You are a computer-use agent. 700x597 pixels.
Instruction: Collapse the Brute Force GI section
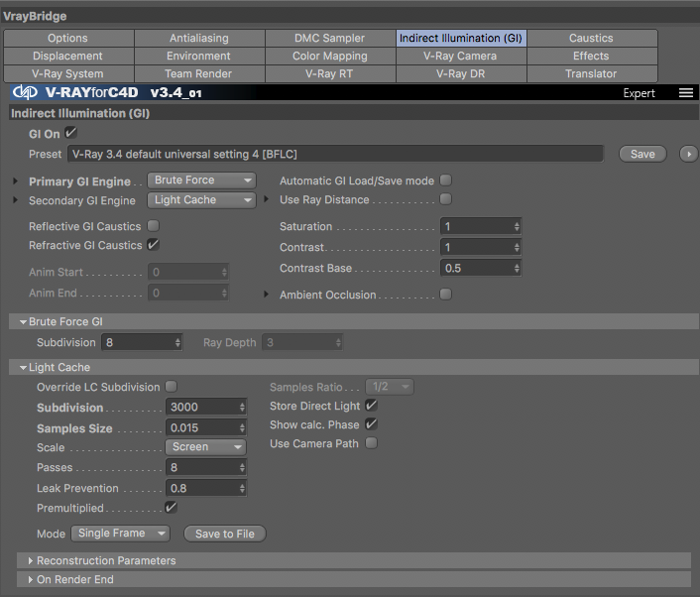point(23,322)
